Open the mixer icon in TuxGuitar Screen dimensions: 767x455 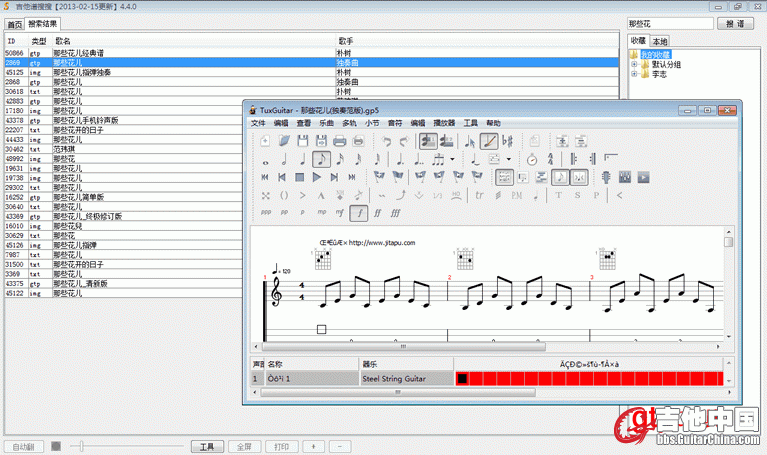pos(625,177)
